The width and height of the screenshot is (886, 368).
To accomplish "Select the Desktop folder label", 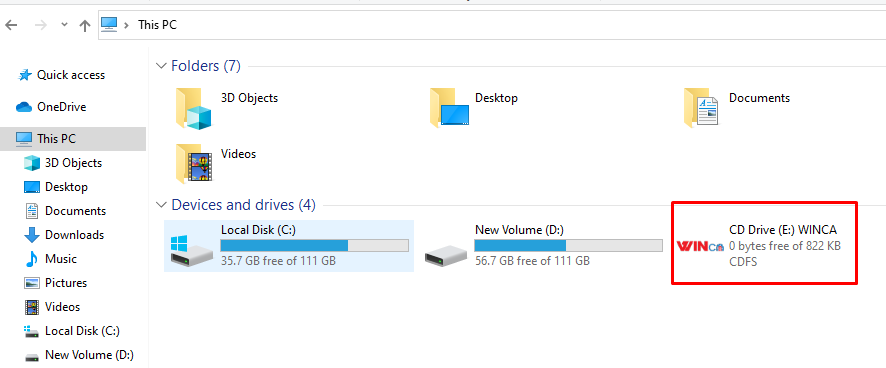I will click(x=497, y=98).
